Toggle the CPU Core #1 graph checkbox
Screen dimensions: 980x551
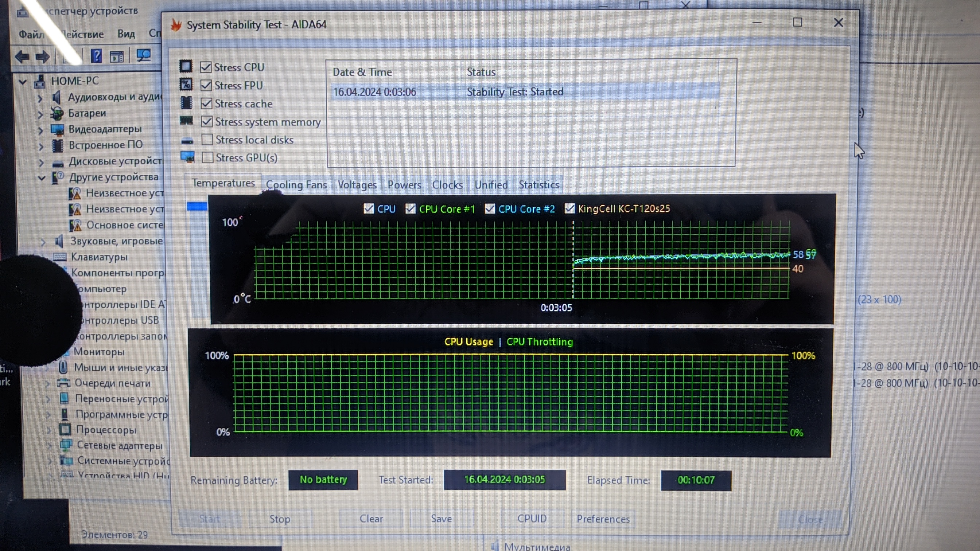coord(410,208)
